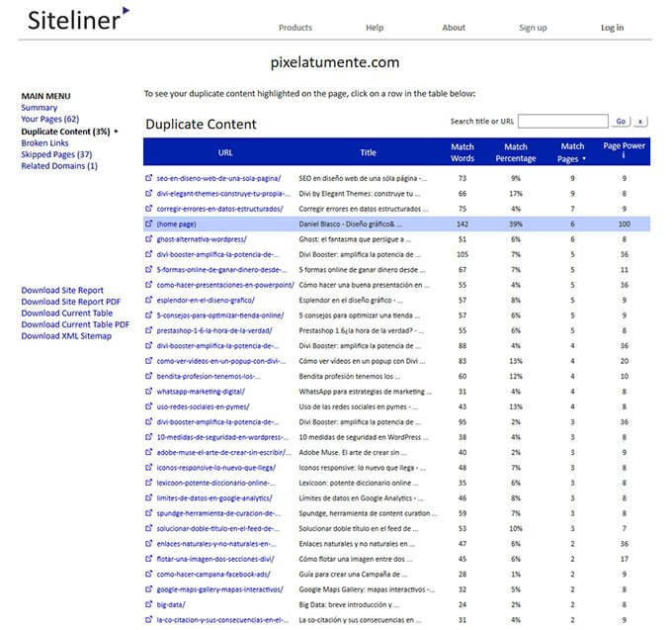Open external link icon for prestashop-1-6 row
The height and width of the screenshot is (630, 672).
point(148,329)
